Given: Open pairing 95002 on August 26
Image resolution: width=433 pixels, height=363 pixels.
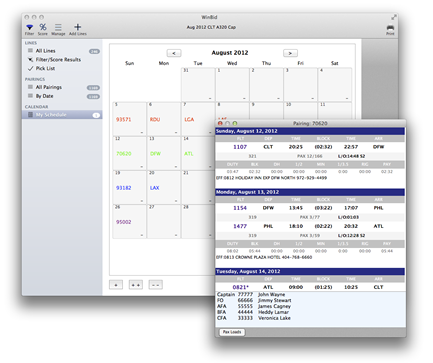Looking at the screenshot, I should [123, 222].
